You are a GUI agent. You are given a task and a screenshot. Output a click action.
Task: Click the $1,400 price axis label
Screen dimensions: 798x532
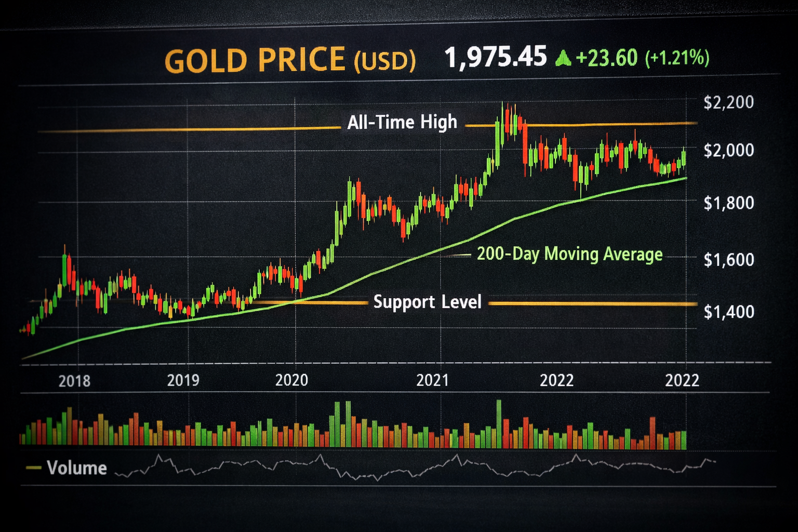click(728, 312)
